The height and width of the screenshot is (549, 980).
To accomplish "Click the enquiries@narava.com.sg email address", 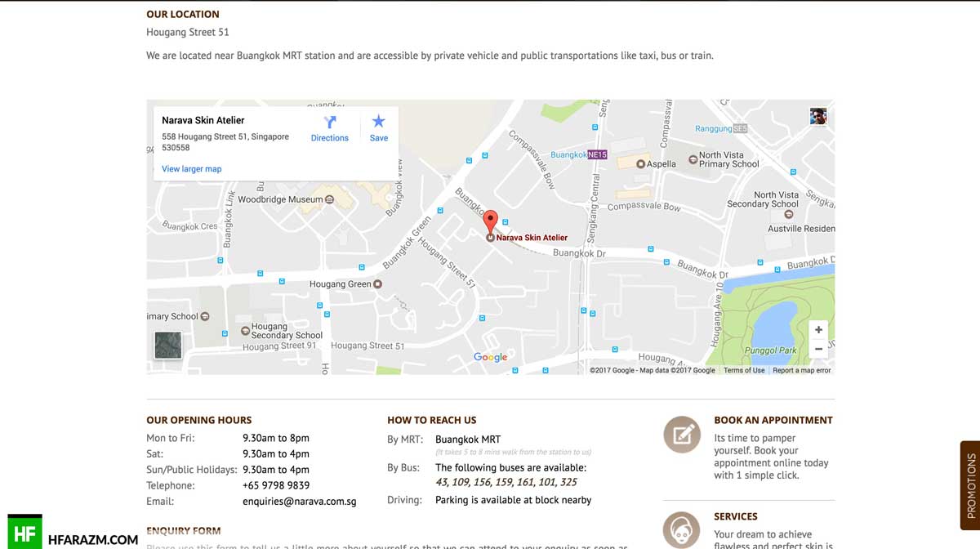I will (300, 502).
